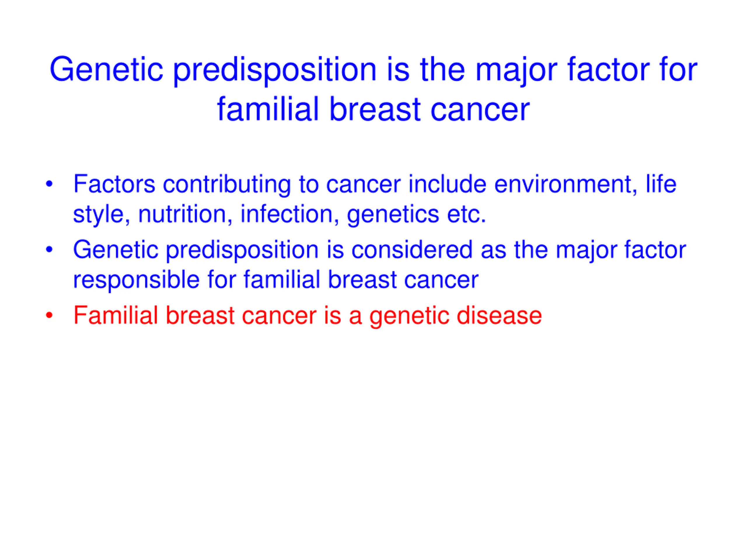This screenshot has width=747, height=560.
Task: Click the slide title's first line
Action: click(373, 70)
